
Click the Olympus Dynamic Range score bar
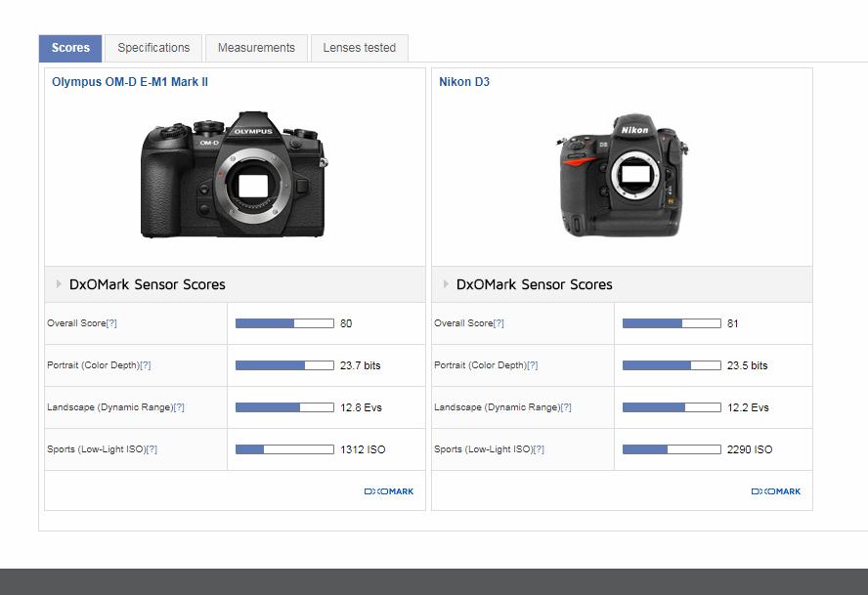pos(284,407)
